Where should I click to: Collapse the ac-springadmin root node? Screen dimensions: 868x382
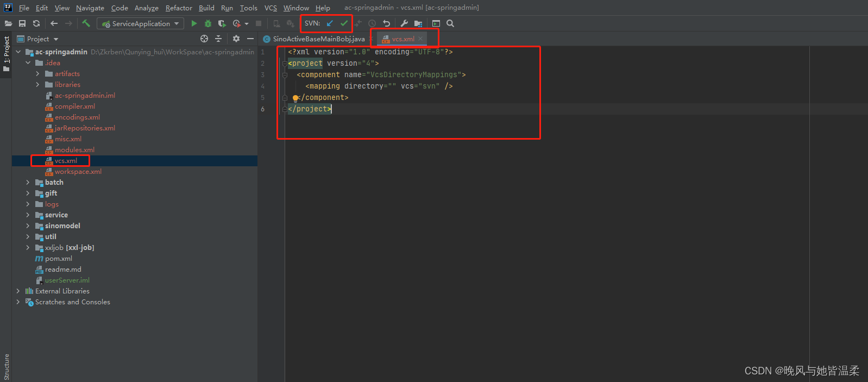tap(18, 52)
